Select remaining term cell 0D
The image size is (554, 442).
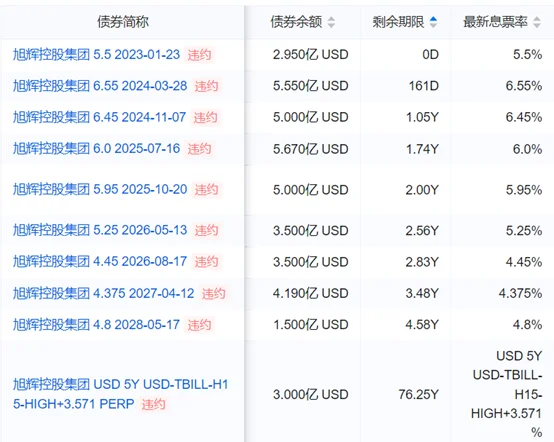tap(430, 55)
